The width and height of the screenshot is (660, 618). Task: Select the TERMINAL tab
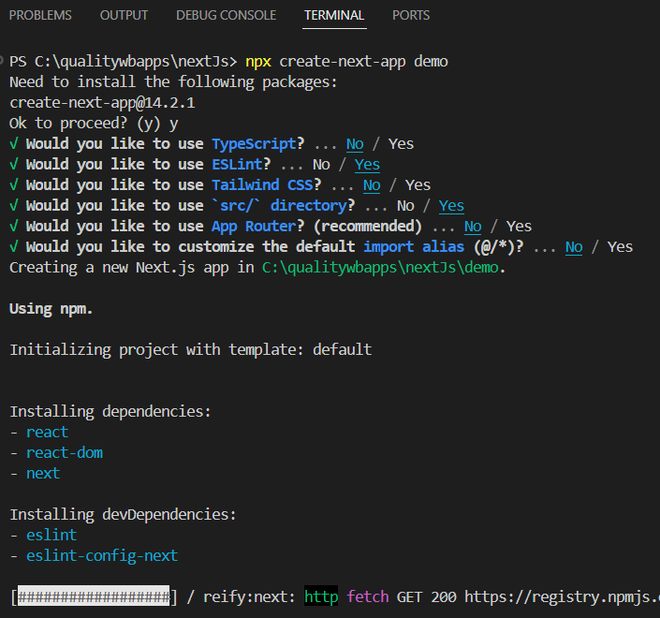click(x=334, y=15)
